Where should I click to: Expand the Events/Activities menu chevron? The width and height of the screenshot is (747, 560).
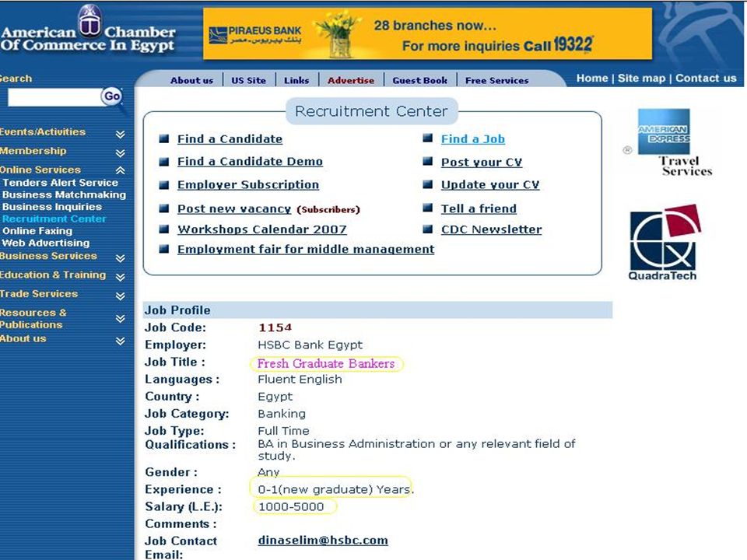121,134
